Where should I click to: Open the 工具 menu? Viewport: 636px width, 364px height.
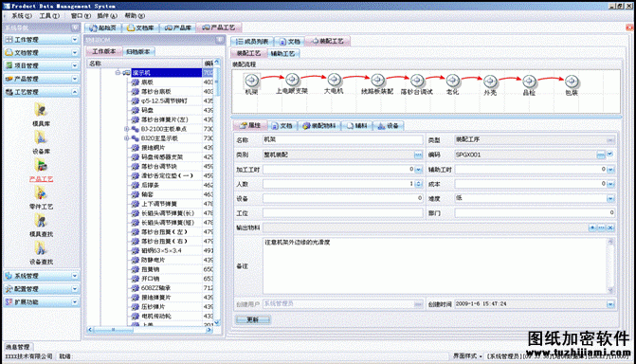(x=49, y=16)
